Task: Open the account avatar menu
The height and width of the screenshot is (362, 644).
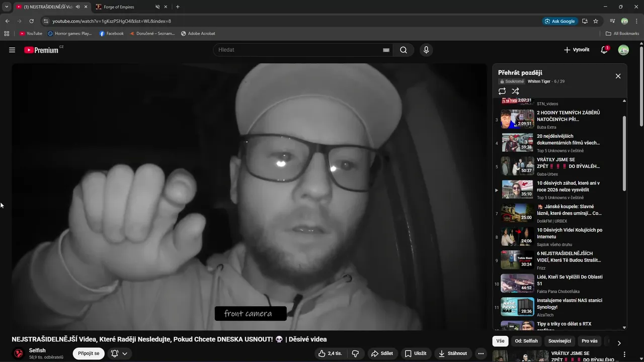Action: click(x=623, y=50)
